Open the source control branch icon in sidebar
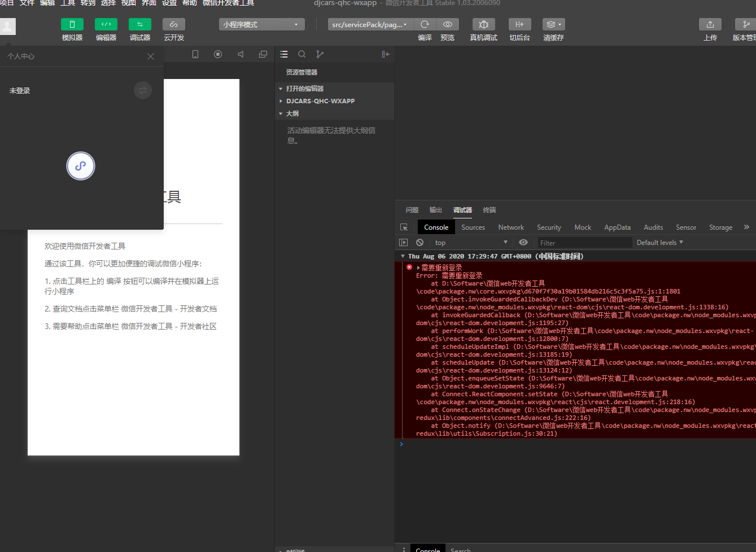 pyautogui.click(x=320, y=54)
